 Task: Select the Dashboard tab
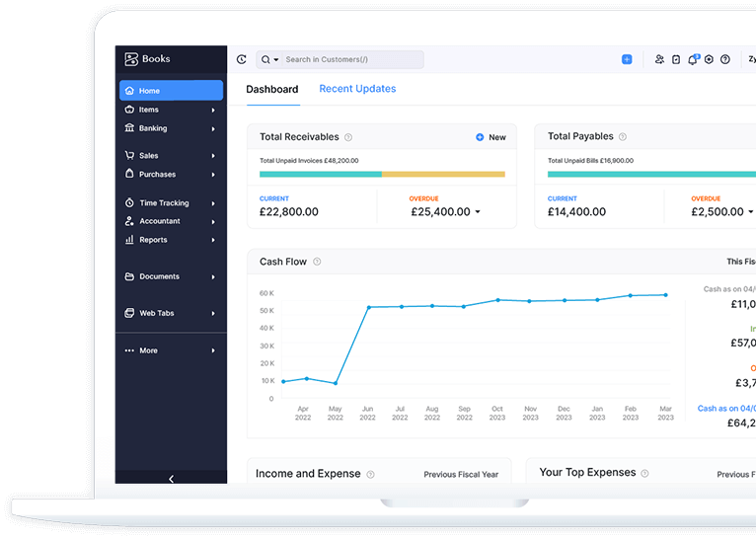click(x=271, y=90)
